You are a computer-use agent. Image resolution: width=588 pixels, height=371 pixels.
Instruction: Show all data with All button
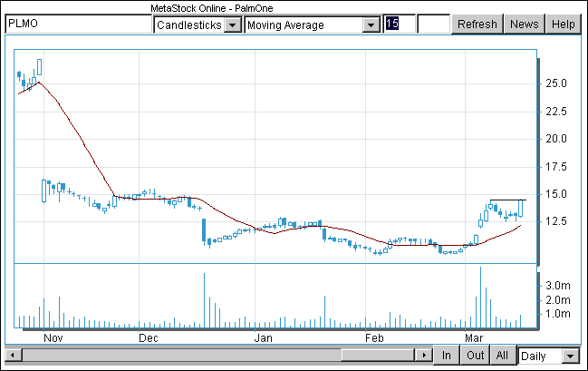pyautogui.click(x=502, y=356)
